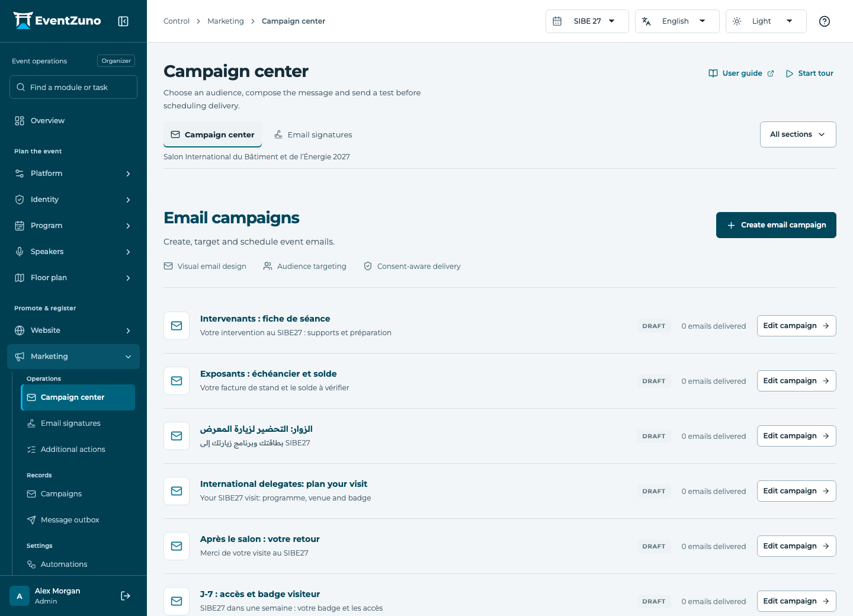Open Message outbox in sidebar
Screen dimensions: 853x616
[78, 520]
